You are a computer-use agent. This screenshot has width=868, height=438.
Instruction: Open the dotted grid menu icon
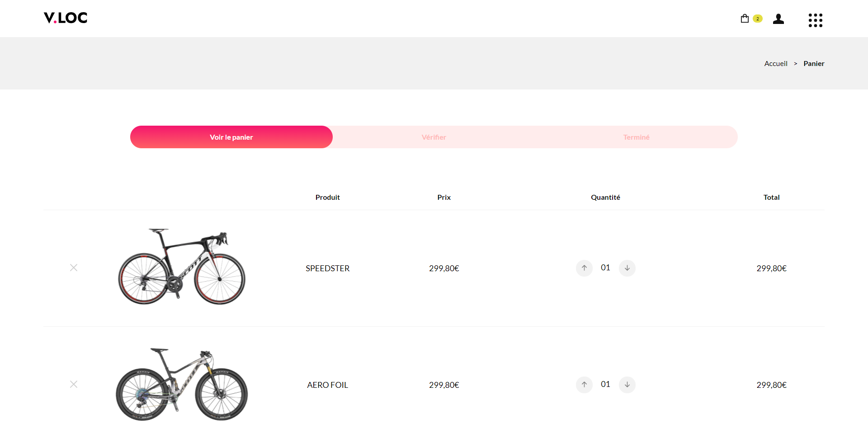(815, 20)
